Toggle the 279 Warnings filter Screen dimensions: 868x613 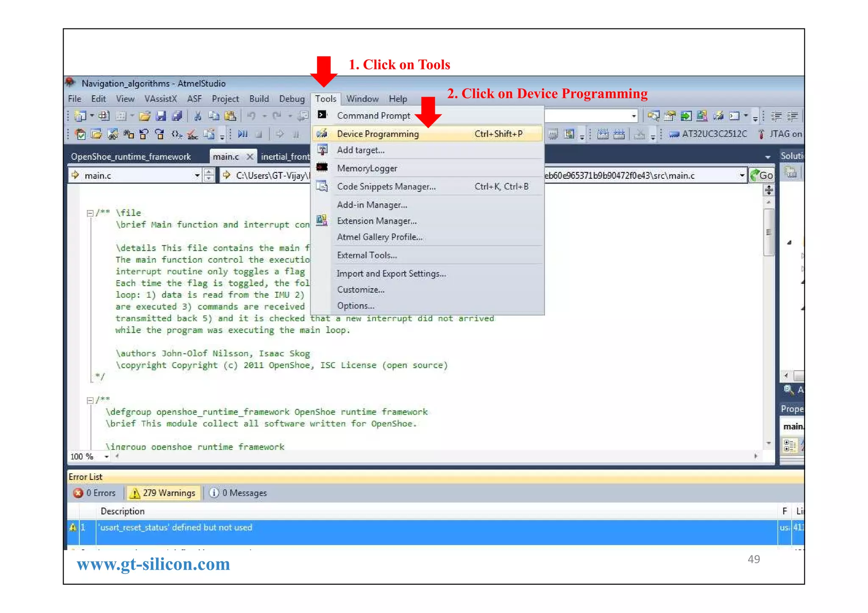coord(163,493)
